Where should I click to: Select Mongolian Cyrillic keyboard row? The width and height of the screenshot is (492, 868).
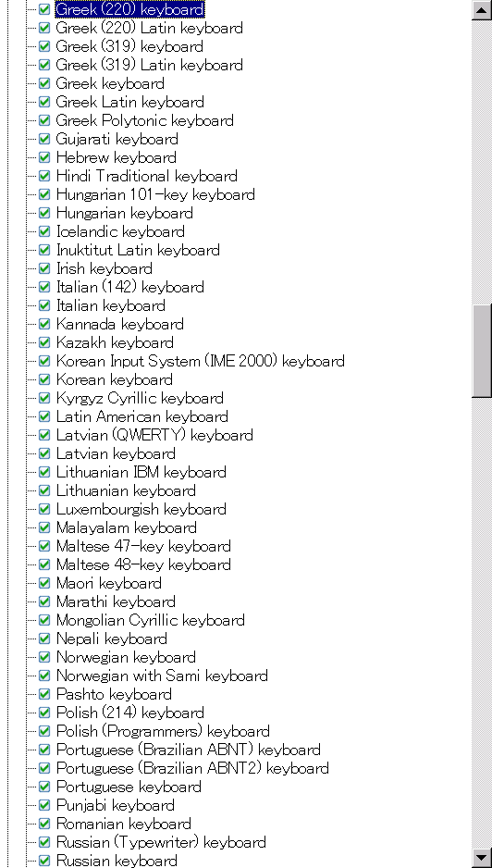pos(151,620)
